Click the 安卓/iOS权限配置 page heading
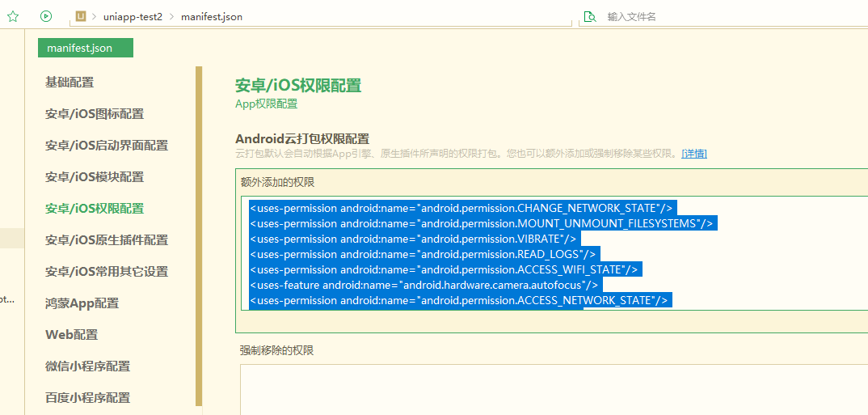Image resolution: width=868 pixels, height=415 pixels. 298,86
